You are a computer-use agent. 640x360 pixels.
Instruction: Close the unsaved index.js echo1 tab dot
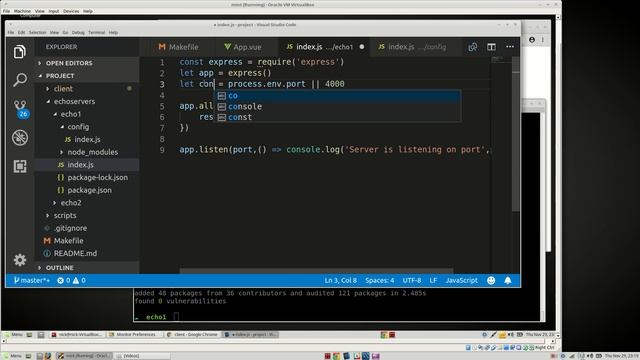point(362,47)
